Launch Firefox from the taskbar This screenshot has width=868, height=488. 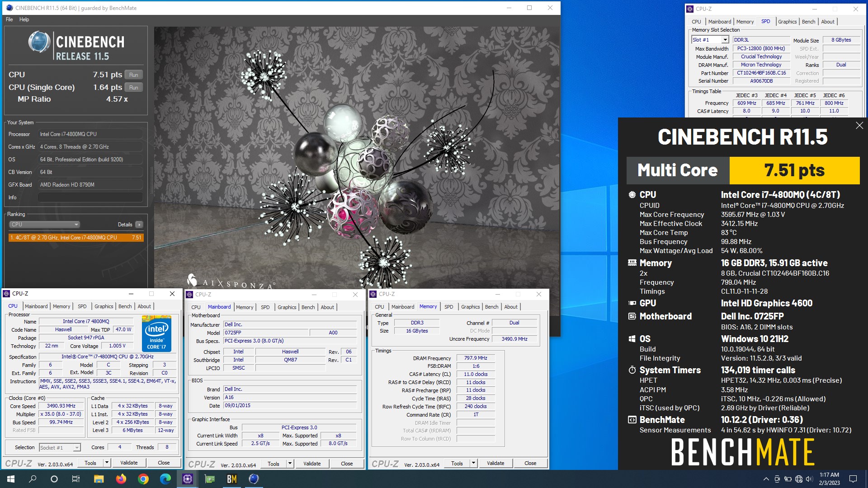point(121,479)
